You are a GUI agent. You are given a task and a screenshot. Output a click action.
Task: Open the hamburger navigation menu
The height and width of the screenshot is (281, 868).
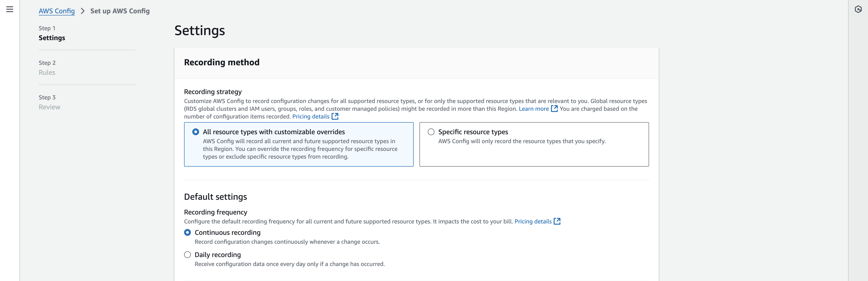(10, 9)
